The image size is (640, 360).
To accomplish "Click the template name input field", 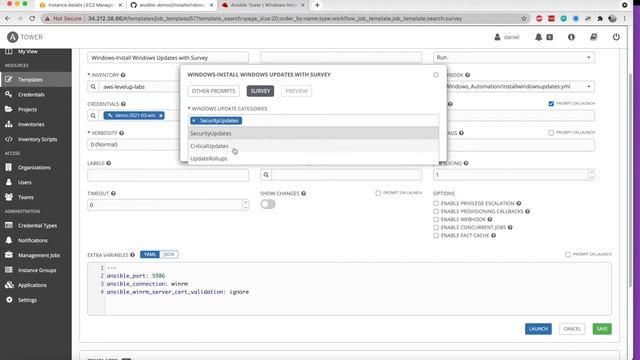I will [x=168, y=58].
